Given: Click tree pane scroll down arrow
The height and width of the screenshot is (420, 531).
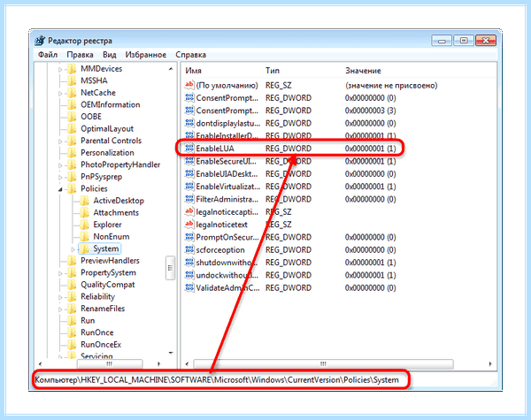Looking at the screenshot, I should pyautogui.click(x=171, y=353).
